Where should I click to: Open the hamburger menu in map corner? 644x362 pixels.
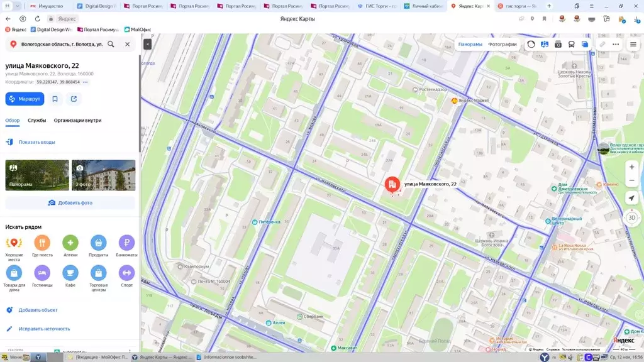(634, 45)
